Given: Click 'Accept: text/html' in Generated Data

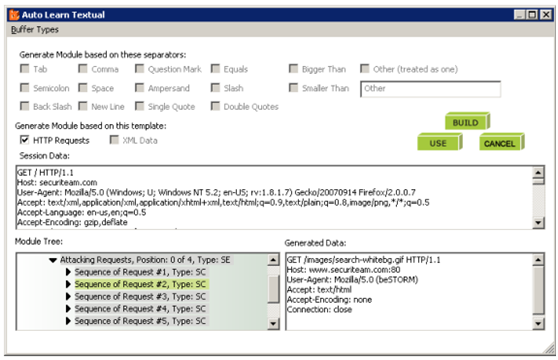Looking at the screenshot, I should click(319, 290).
